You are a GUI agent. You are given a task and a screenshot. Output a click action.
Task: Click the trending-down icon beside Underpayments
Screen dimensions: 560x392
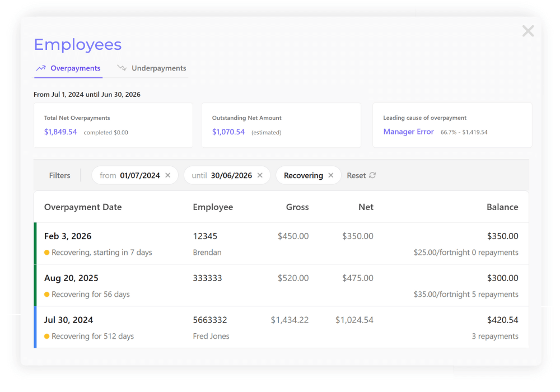(121, 68)
